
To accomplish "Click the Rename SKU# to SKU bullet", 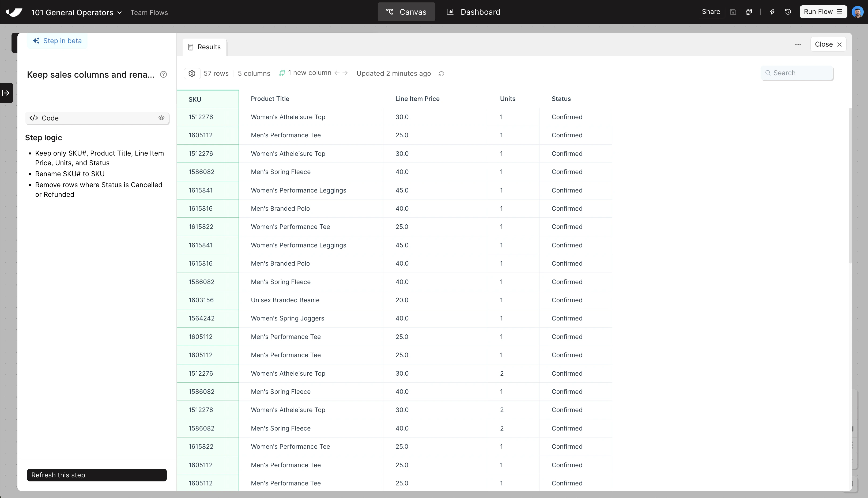I will (70, 174).
